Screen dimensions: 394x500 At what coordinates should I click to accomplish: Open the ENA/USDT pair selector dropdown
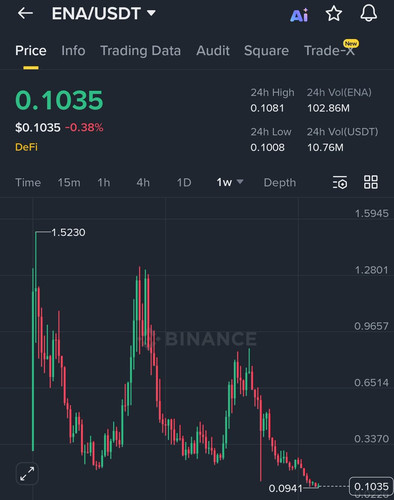click(104, 14)
